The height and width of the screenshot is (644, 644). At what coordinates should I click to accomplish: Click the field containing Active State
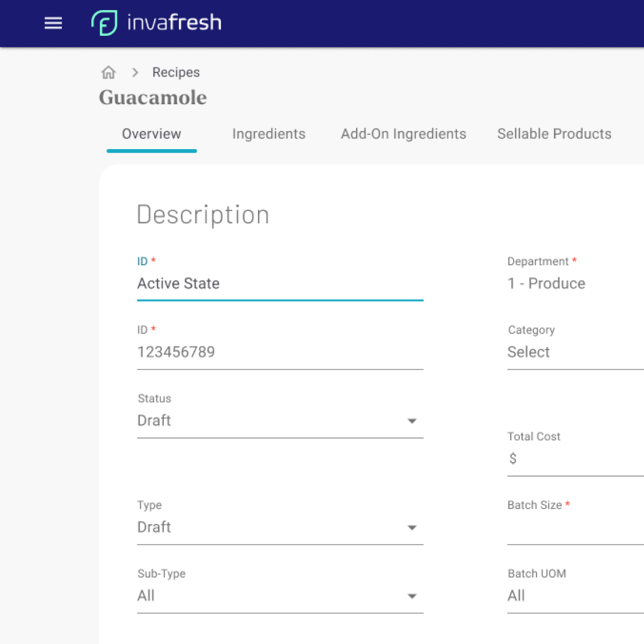pyautogui.click(x=279, y=284)
